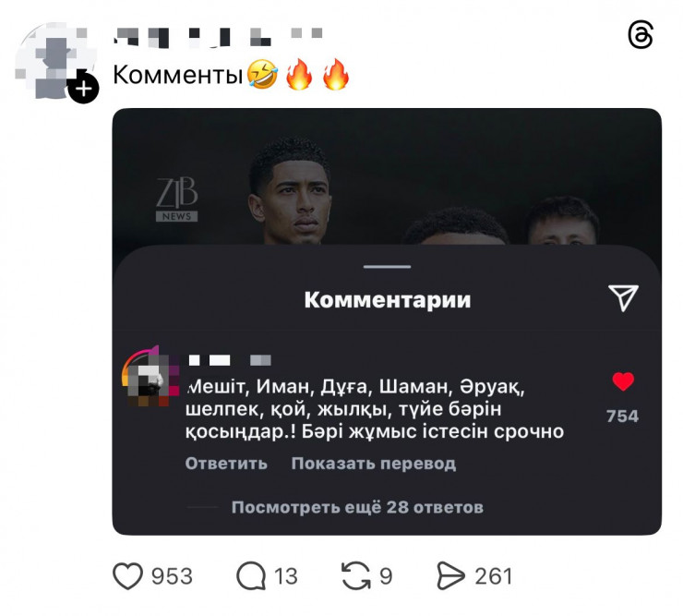Click Показать перевод link
The image size is (683, 616).
coord(373,463)
